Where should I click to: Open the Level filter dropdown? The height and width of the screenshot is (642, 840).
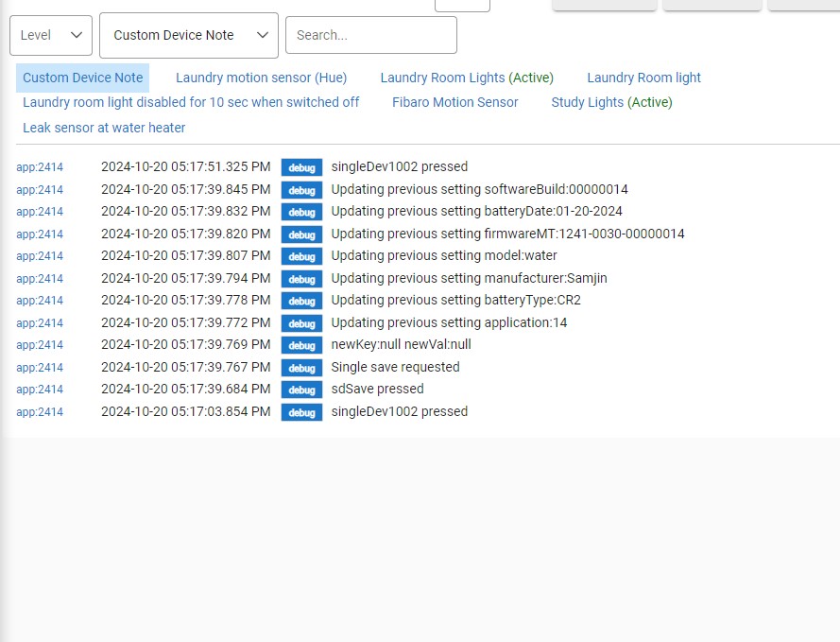pos(50,35)
